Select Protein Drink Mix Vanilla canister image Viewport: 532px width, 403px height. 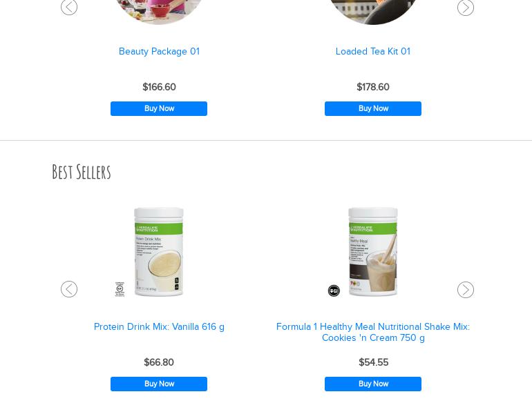point(159,252)
